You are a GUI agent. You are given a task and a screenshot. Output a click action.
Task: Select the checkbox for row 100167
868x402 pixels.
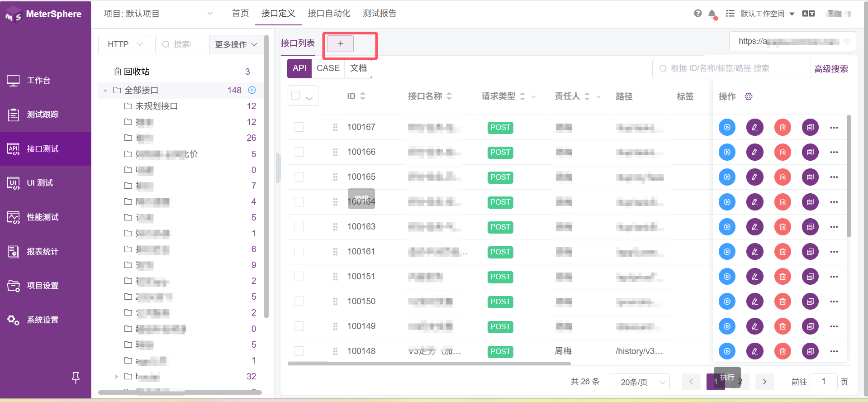tap(299, 127)
